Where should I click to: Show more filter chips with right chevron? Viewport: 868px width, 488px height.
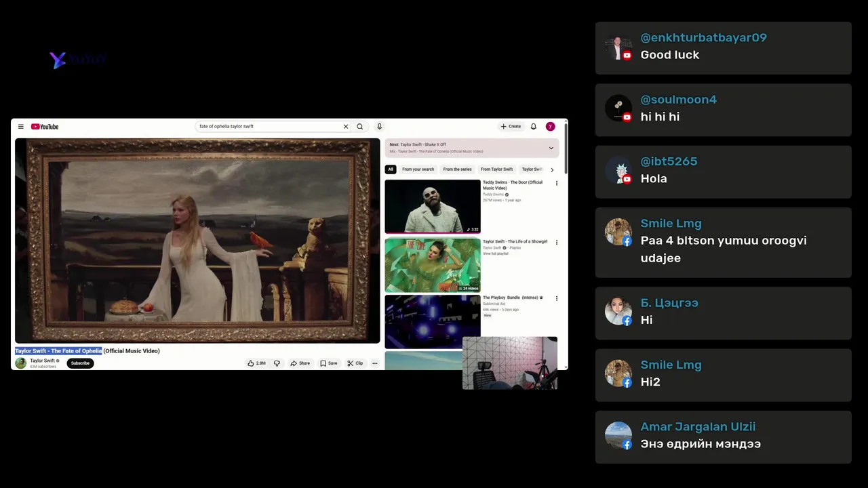point(552,170)
